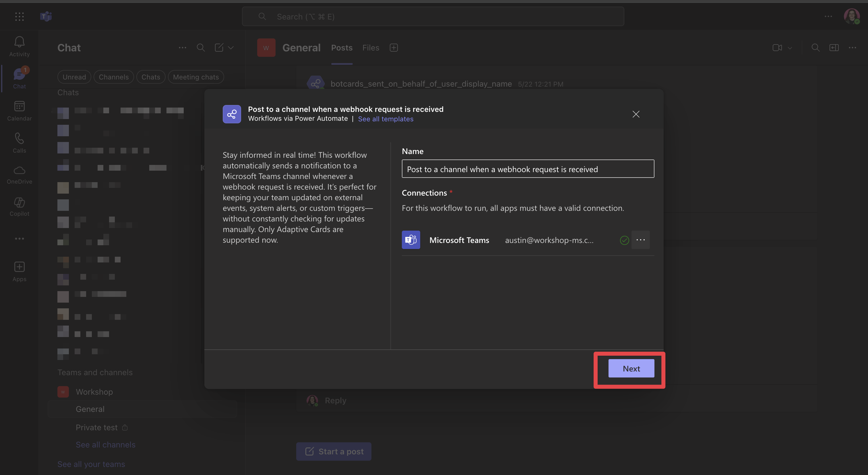Viewport: 868px width, 475px height.
Task: Expand the meet now dropdown arrow
Action: tap(790, 48)
